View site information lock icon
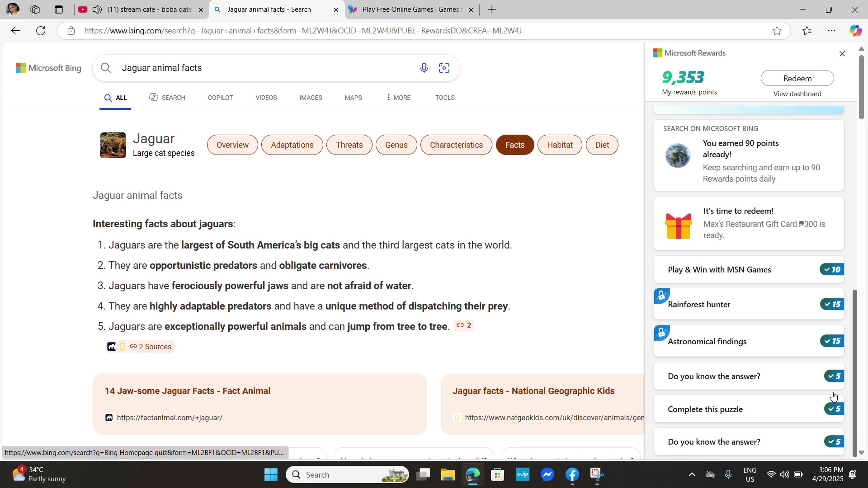Viewport: 868px width, 488px height. [x=71, y=31]
